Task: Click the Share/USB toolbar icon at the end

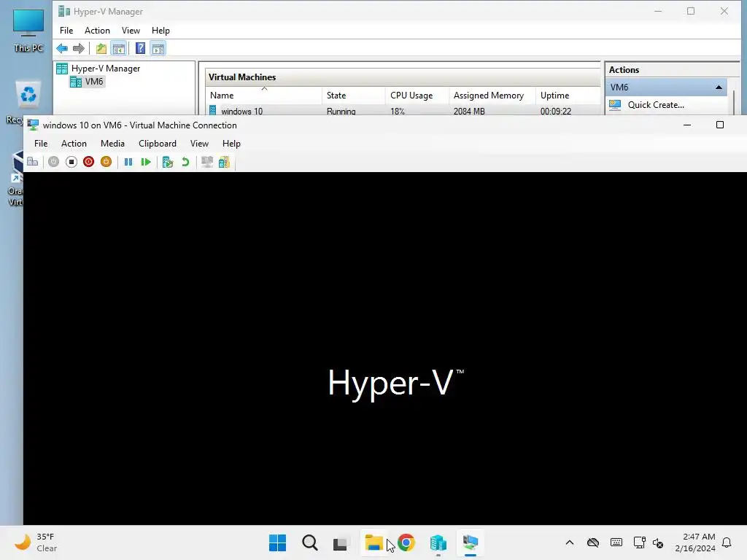Action: coord(224,162)
